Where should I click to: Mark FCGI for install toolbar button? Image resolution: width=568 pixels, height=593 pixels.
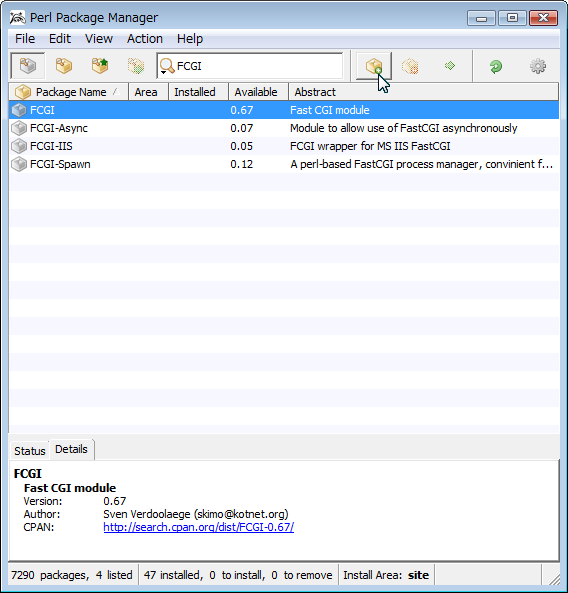point(374,66)
